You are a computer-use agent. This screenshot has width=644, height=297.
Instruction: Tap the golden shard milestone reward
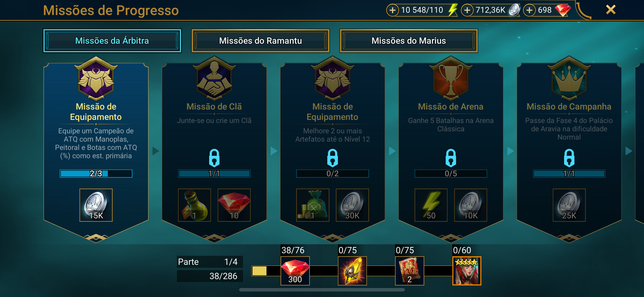[x=352, y=271]
